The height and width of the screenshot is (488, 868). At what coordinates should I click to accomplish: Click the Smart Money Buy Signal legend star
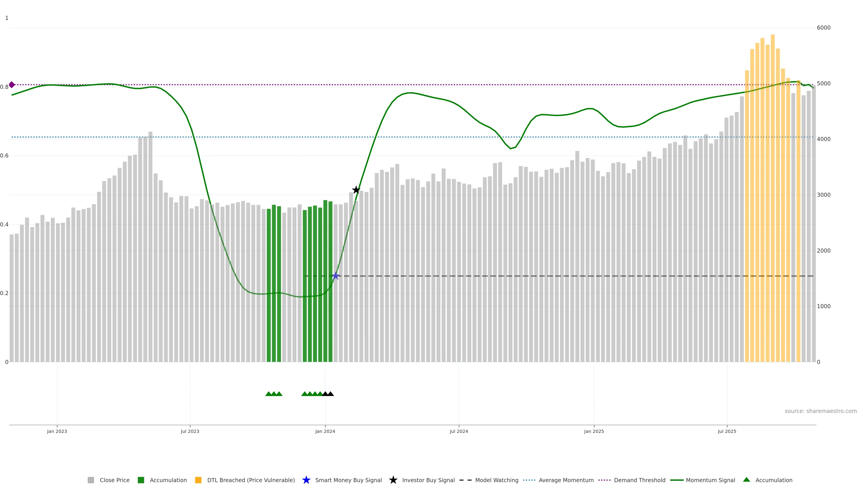point(306,480)
